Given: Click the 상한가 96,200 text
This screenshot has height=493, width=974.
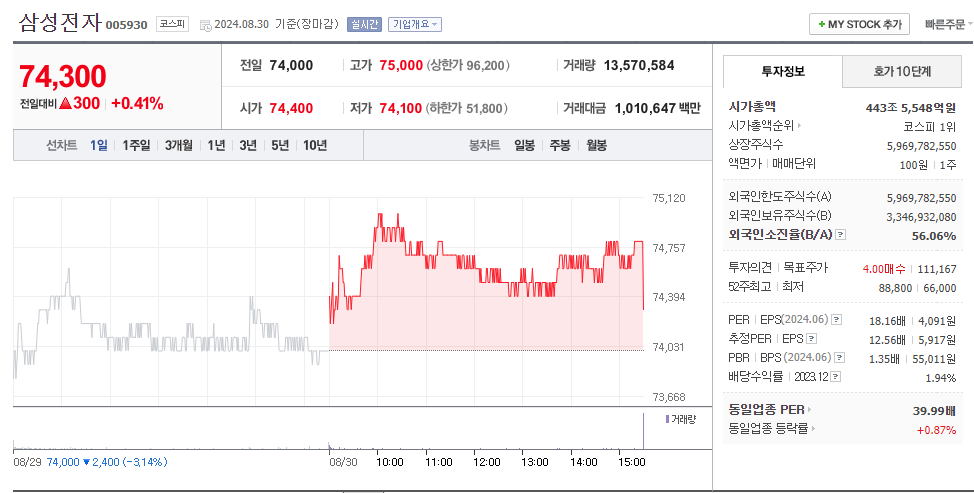Looking at the screenshot, I should click(x=468, y=65).
